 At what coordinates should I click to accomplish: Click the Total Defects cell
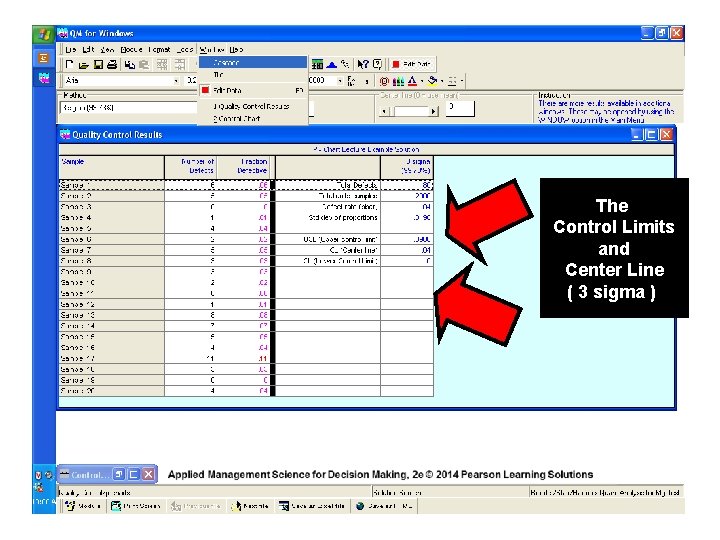pyautogui.click(x=328, y=185)
